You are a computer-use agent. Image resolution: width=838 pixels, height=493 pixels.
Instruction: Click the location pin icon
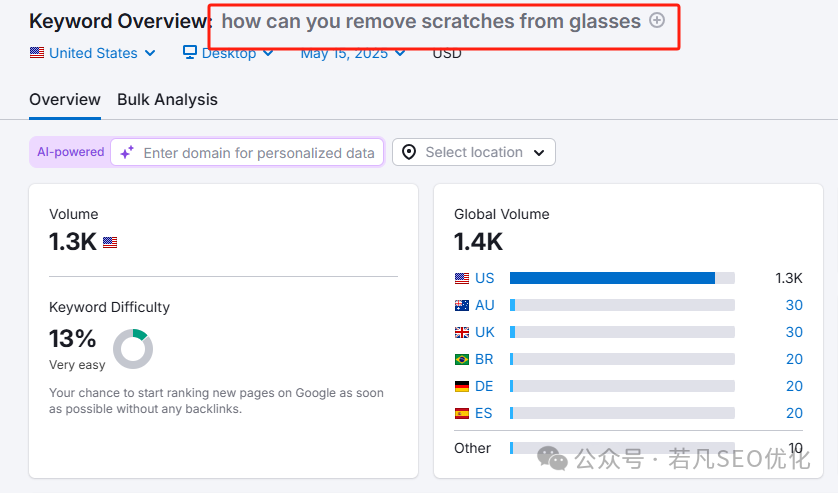(409, 153)
